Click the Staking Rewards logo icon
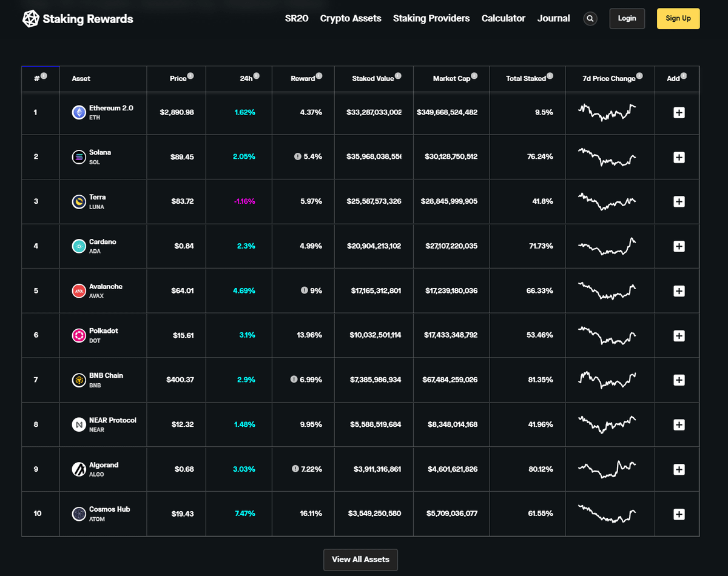The height and width of the screenshot is (576, 728). tap(31, 19)
